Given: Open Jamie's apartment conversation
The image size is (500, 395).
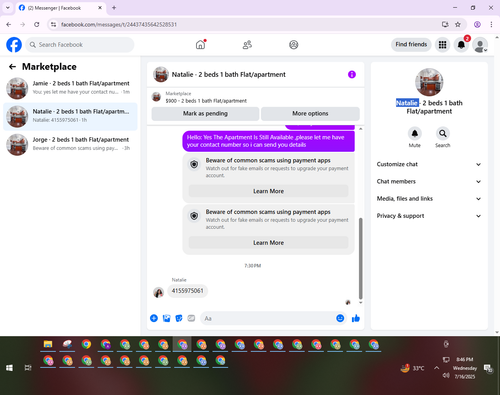Looking at the screenshot, I should [70, 88].
